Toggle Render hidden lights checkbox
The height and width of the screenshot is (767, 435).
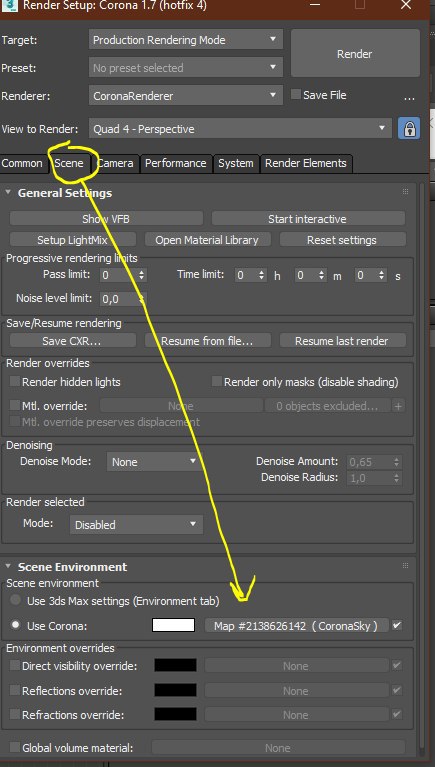pos(15,382)
